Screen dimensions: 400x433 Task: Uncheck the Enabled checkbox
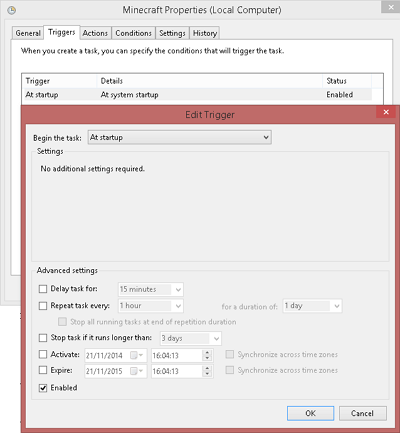coord(43,388)
